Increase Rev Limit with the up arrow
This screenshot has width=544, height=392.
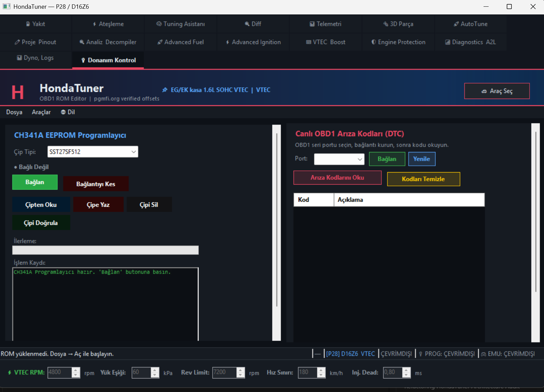pos(240,370)
